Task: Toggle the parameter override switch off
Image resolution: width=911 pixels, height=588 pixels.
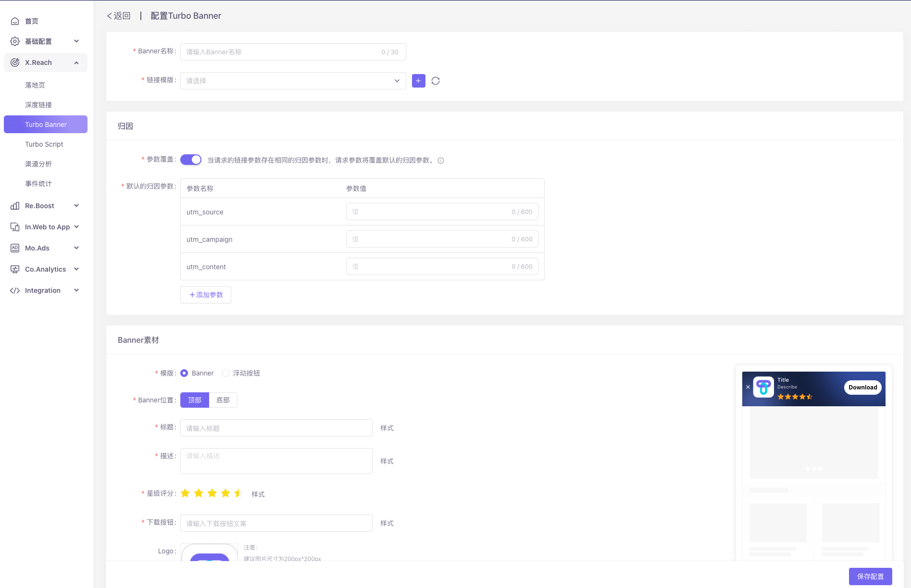Action: pos(191,160)
